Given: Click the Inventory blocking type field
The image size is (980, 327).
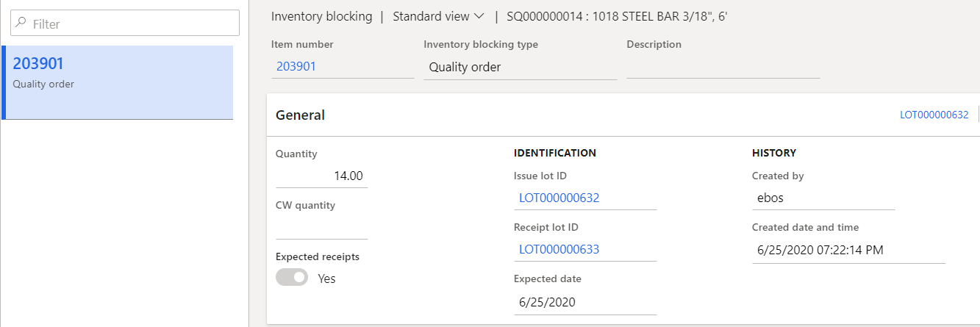Looking at the screenshot, I should [x=519, y=67].
